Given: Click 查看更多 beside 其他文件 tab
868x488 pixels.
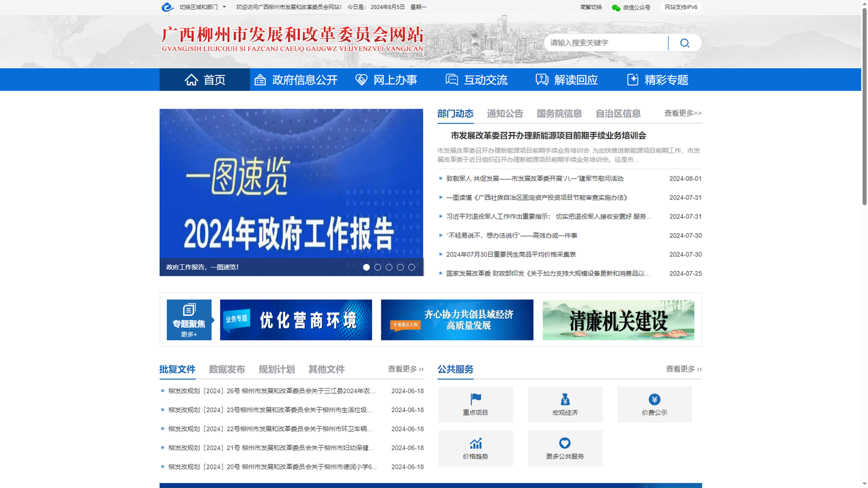Looking at the screenshot, I should tap(406, 369).
